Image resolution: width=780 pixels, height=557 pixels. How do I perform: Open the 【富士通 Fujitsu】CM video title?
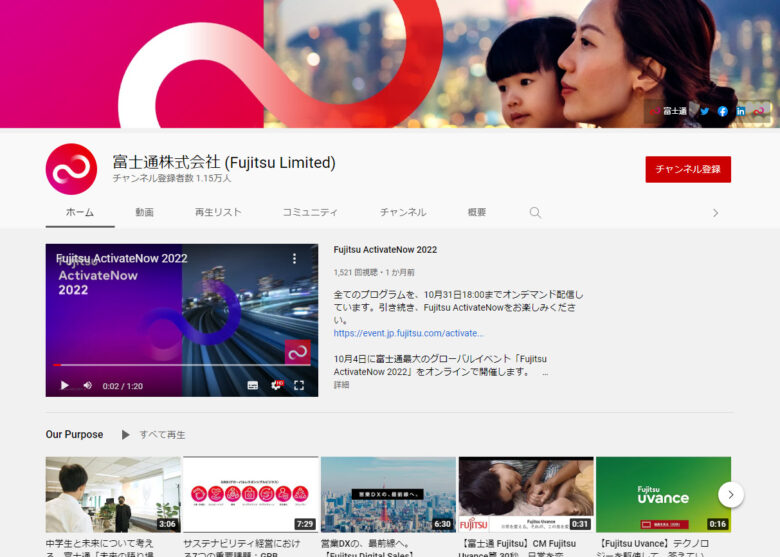(x=517, y=548)
